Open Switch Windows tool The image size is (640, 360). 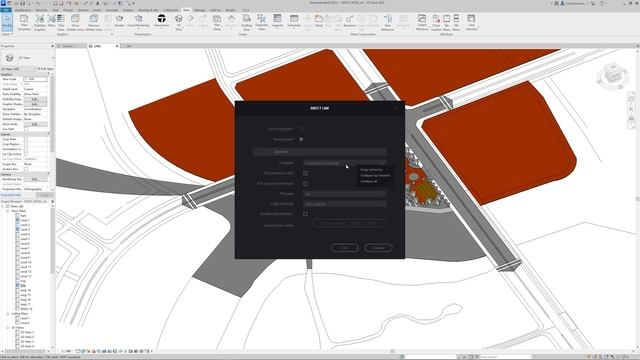pyautogui.click(x=422, y=22)
